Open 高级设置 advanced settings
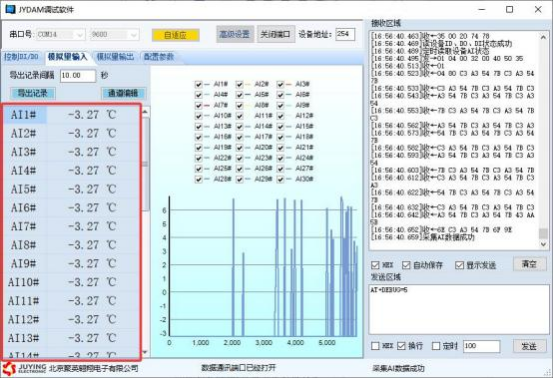Viewport: 554px width, 378px height. click(235, 34)
